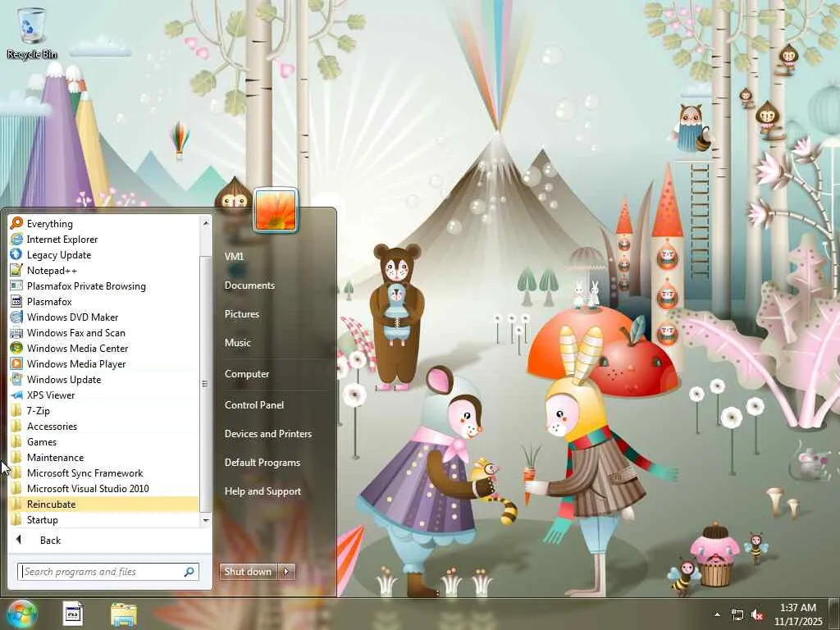
Task: Click the Start orb button
Action: tap(21, 614)
